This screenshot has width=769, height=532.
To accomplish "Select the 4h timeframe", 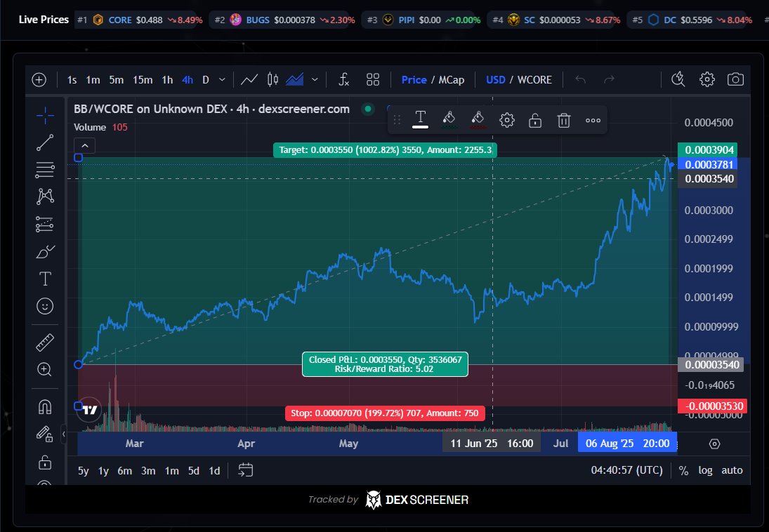I will pos(188,80).
